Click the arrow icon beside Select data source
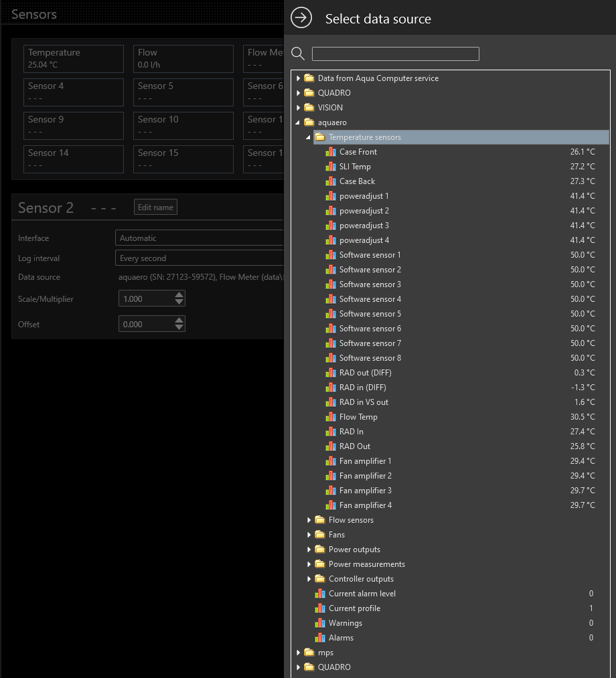616x678 pixels. click(x=301, y=18)
